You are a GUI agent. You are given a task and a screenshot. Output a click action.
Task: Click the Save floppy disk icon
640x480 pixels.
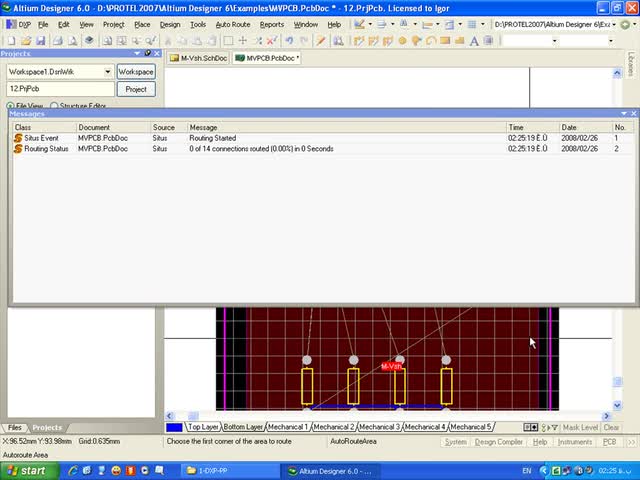[x=40, y=40]
